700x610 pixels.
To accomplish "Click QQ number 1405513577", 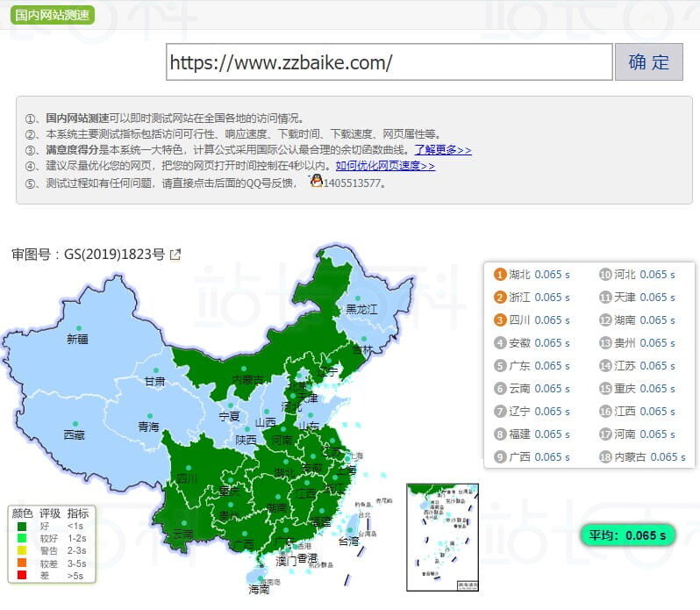I will coord(353,183).
